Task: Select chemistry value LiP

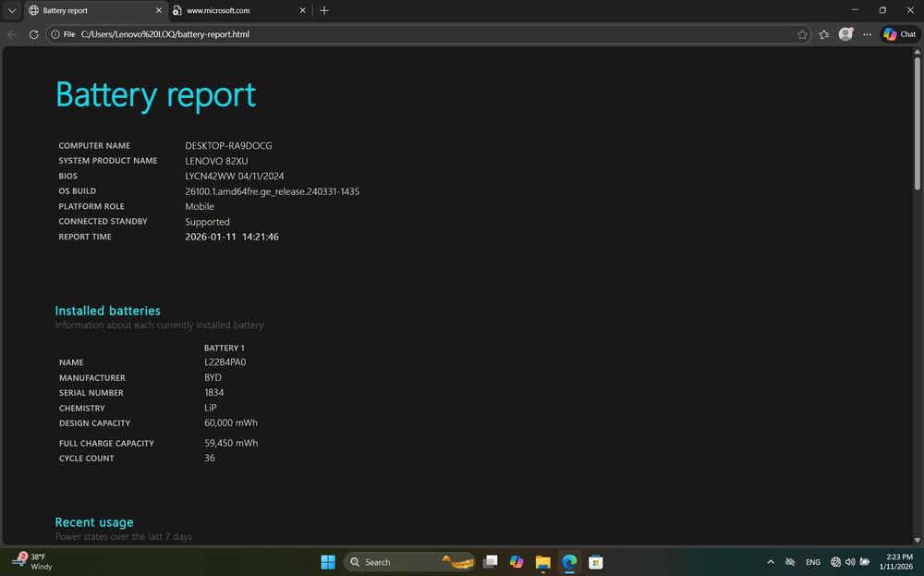Action: (211, 408)
